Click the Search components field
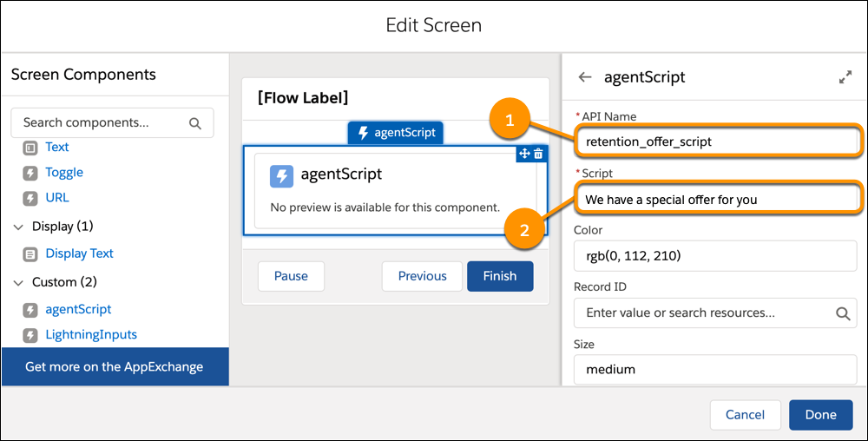Viewport: 868px width, 441px height. 112,123
